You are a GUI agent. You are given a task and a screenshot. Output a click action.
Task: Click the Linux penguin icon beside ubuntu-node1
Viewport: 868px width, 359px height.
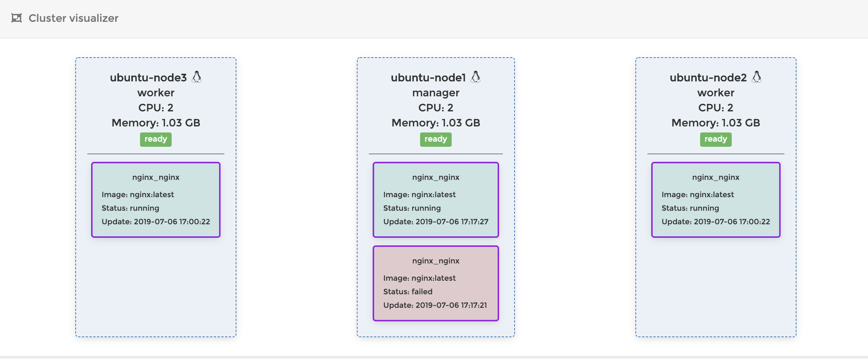[476, 77]
